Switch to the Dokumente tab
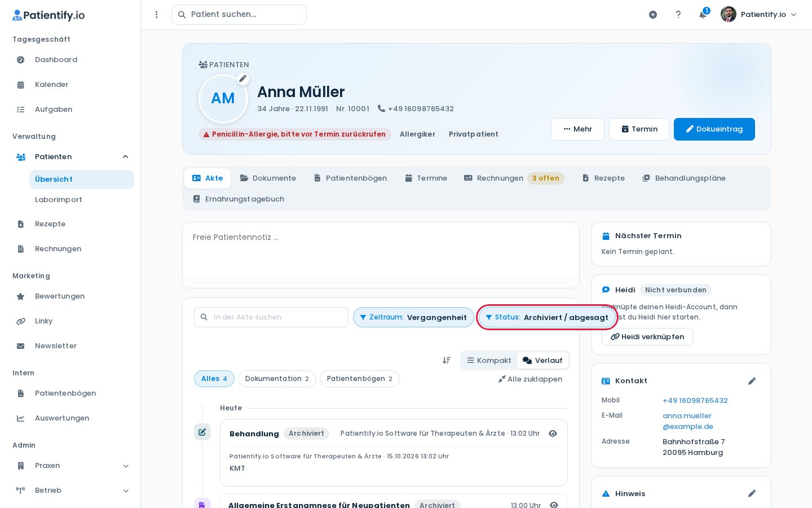Image resolution: width=812 pixels, height=508 pixels. (268, 178)
